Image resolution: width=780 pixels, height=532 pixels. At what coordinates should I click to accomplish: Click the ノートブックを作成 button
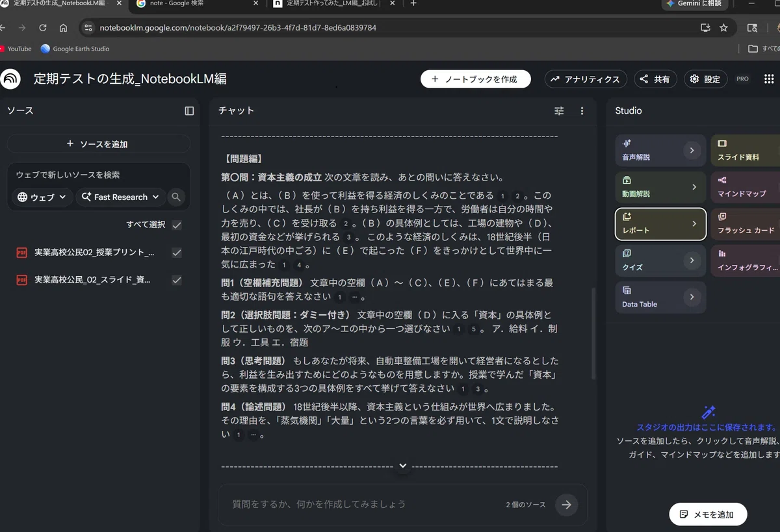[476, 79]
